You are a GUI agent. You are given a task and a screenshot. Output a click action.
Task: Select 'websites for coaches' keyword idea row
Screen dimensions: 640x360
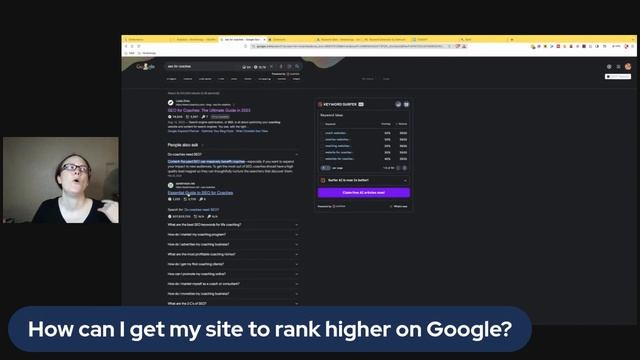(x=364, y=159)
